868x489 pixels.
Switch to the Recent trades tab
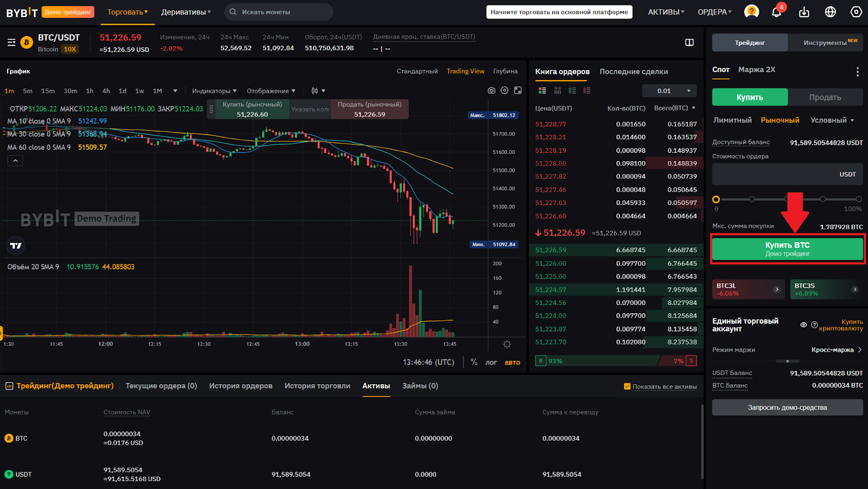633,72
